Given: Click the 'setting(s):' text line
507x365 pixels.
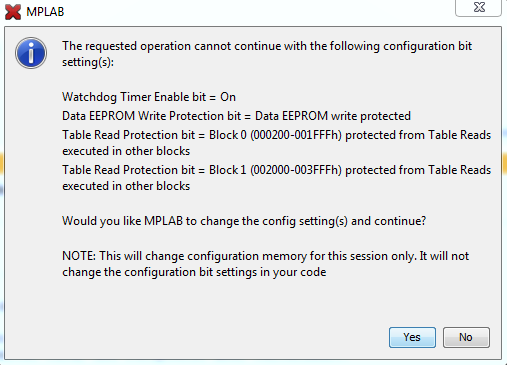Looking at the screenshot, I should click(88, 62).
